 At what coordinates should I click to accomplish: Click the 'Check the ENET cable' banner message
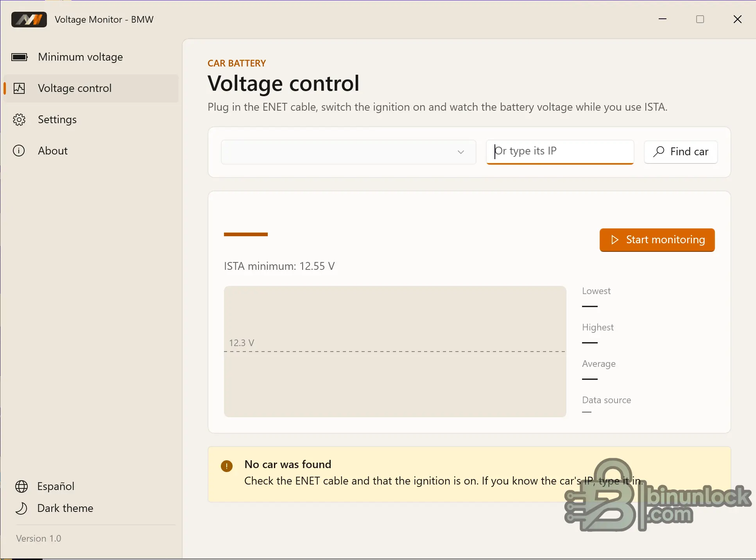point(443,481)
